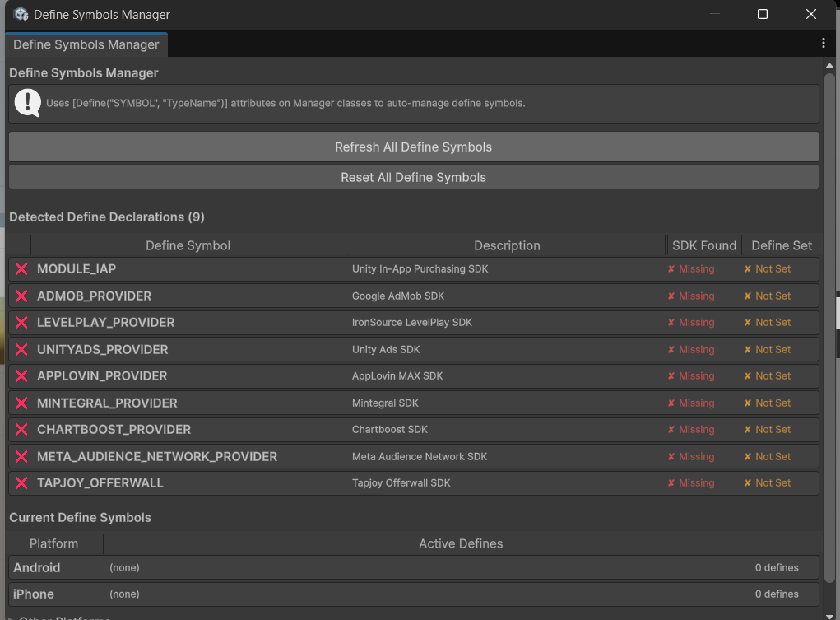Viewport: 840px width, 620px height.
Task: Sort by the Define Symbol column header
Action: 189,245
